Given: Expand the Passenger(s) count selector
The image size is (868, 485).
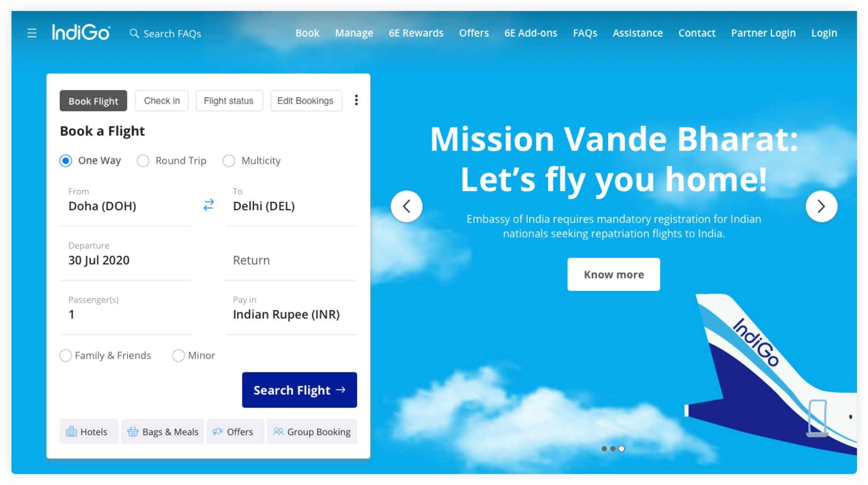Looking at the screenshot, I should [126, 309].
